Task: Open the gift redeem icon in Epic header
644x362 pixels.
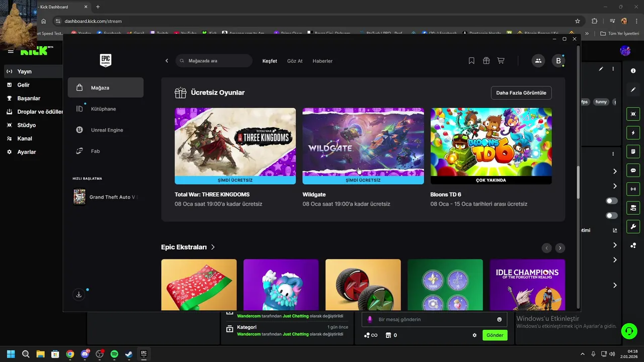Action: coord(486,61)
